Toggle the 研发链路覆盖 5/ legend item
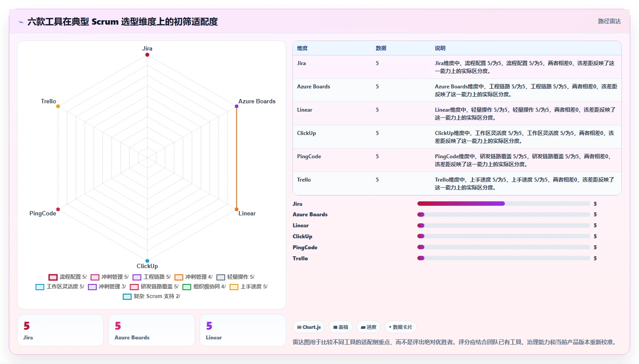Viewport: 639px width, 364px height. [154, 287]
